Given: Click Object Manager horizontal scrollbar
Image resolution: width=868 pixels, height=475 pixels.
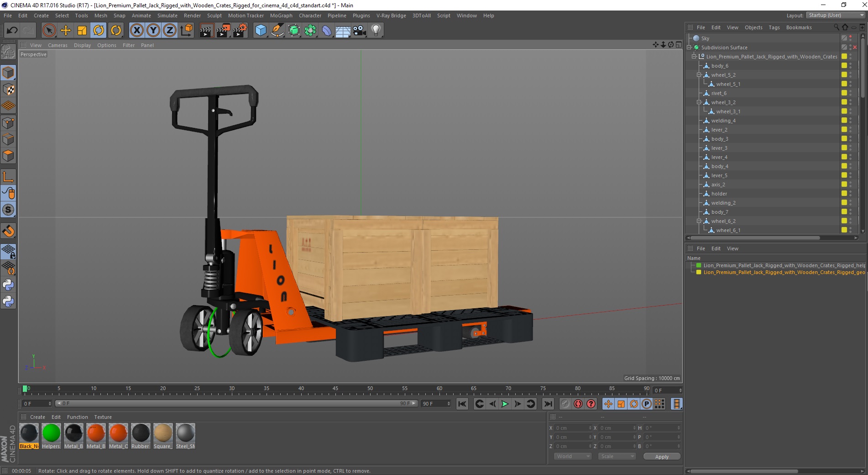Looking at the screenshot, I should (755, 237).
